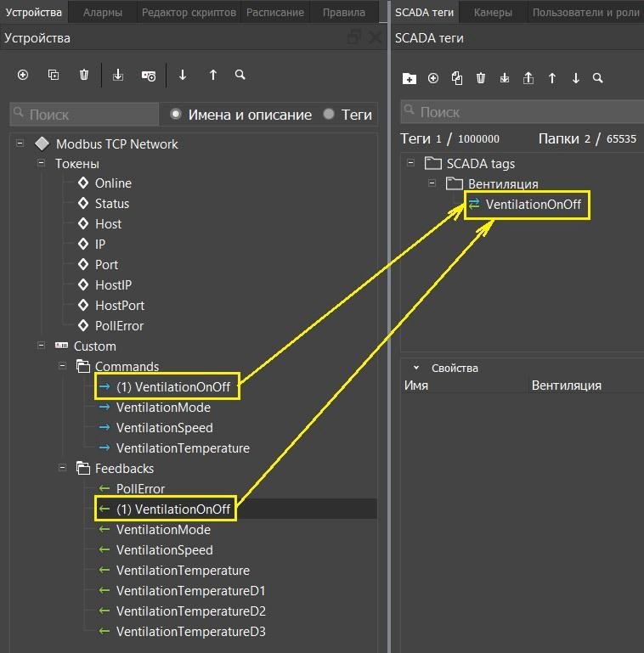644x653 pixels.
Task: Click the add device icon in Devices toolbar
Action: click(23, 75)
